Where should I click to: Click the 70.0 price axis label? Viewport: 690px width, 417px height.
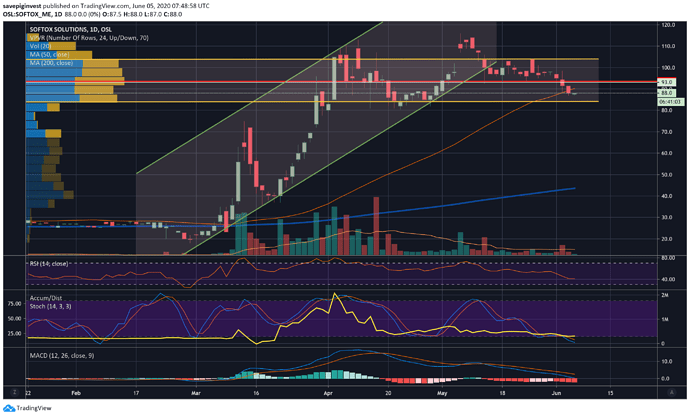coord(668,132)
